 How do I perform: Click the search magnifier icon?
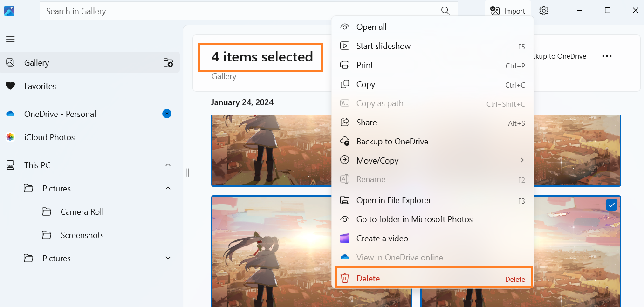point(445,11)
